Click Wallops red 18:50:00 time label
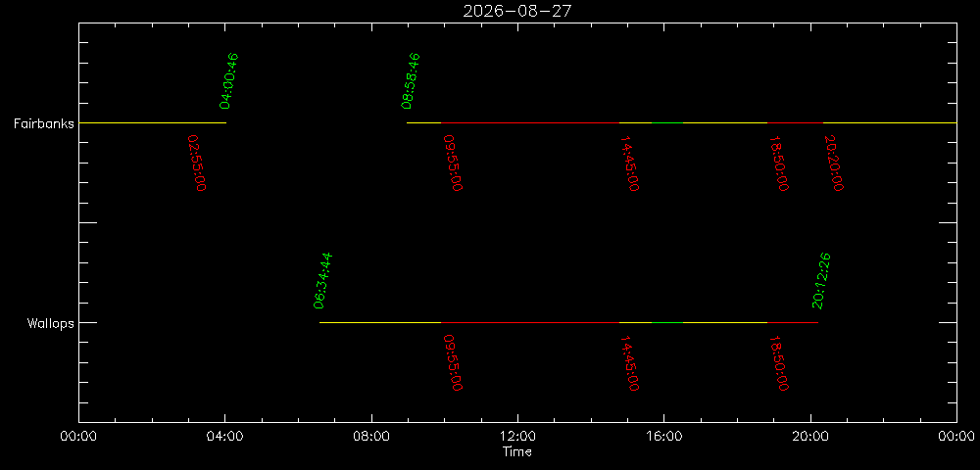The height and width of the screenshot is (470, 980). [x=779, y=362]
